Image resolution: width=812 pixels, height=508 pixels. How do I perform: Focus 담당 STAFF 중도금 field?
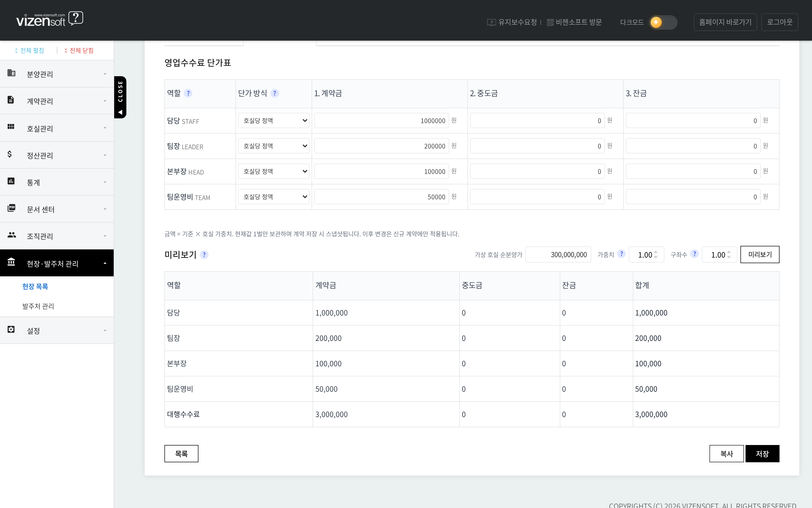coord(537,120)
